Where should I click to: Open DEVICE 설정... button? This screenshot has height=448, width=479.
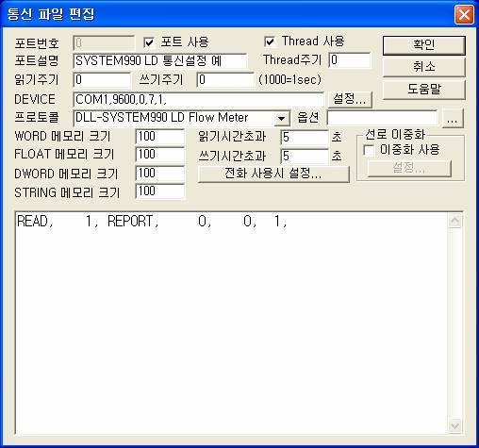point(350,99)
